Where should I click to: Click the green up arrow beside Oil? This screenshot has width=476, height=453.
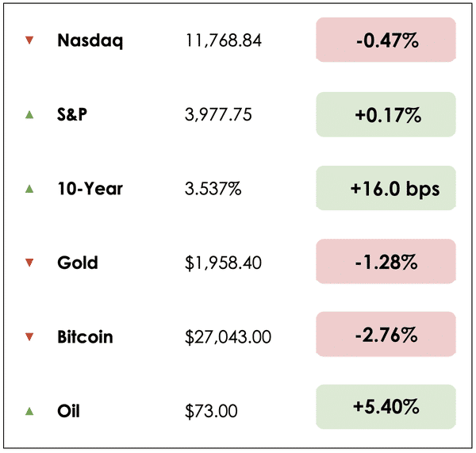(29, 411)
